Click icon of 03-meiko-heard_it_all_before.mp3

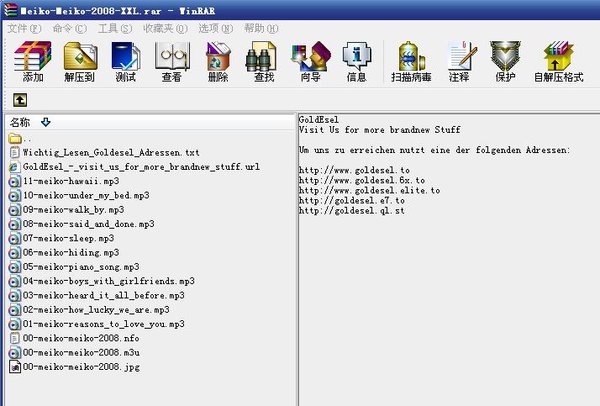(14, 295)
